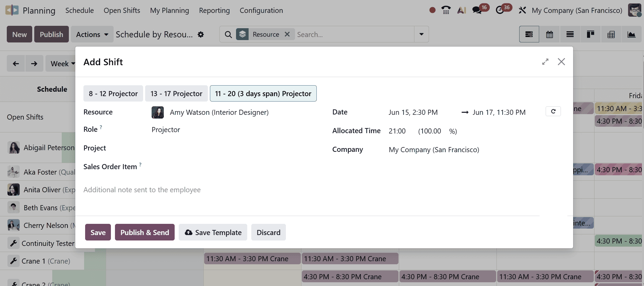Switch to Graph view

631,34
